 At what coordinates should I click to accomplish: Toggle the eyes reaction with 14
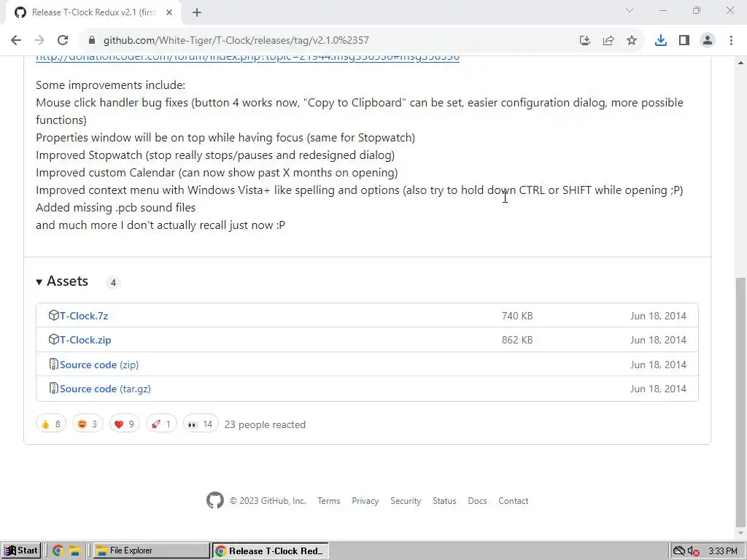(201, 424)
